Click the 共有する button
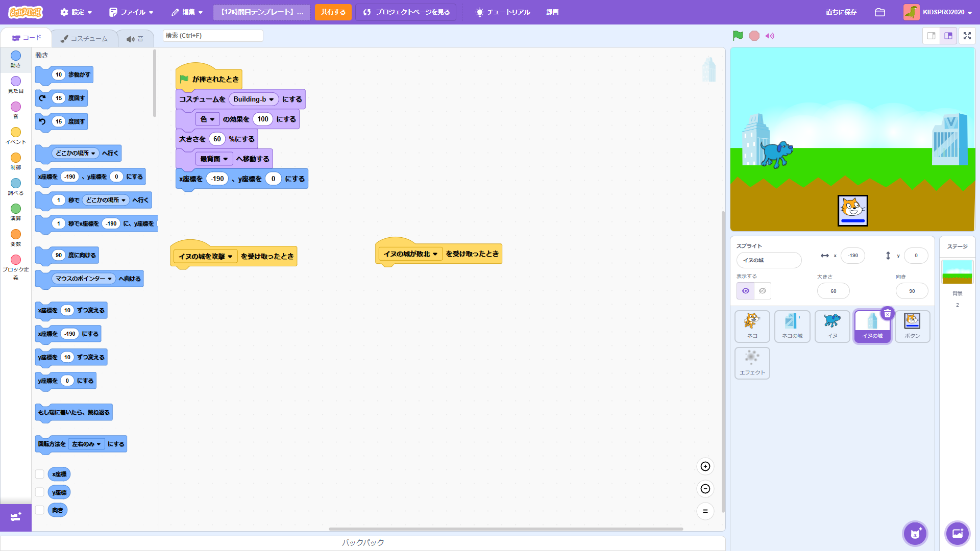 coord(333,12)
